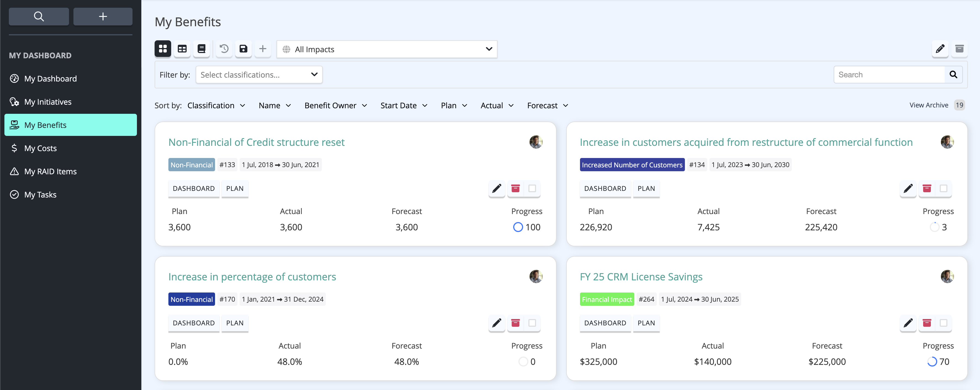Switch to the table view icon

pyautogui.click(x=182, y=49)
